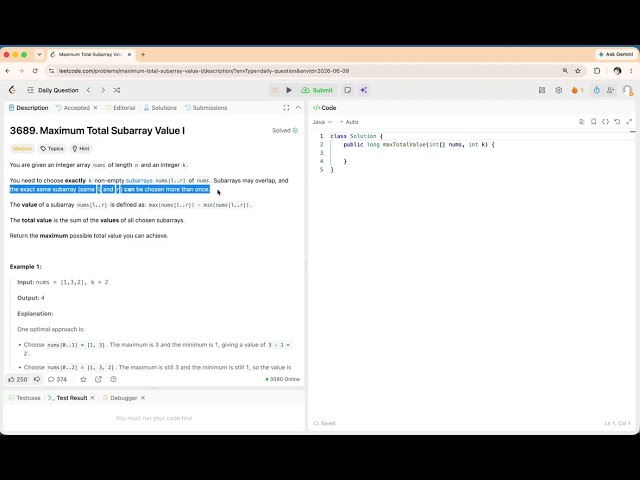The height and width of the screenshot is (480, 640).
Task: Click the 3080 Online indicator
Action: pos(282,379)
